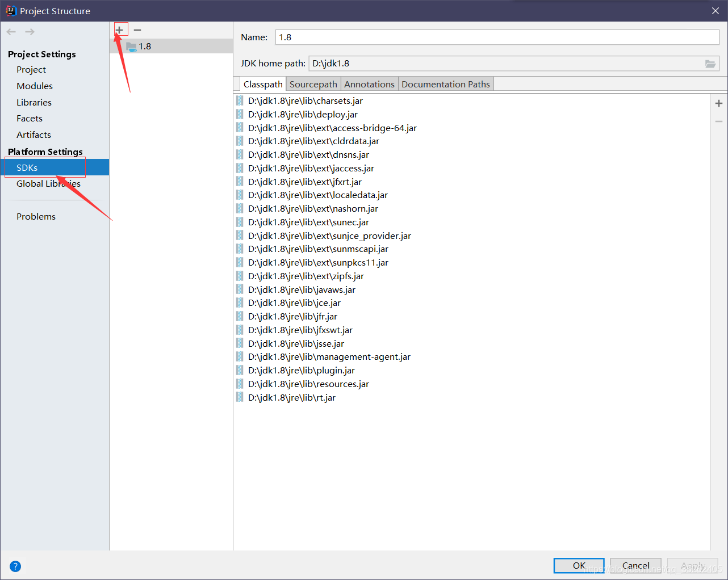Browse for JDK home path folder
Screen dimensions: 728x580
coord(710,64)
